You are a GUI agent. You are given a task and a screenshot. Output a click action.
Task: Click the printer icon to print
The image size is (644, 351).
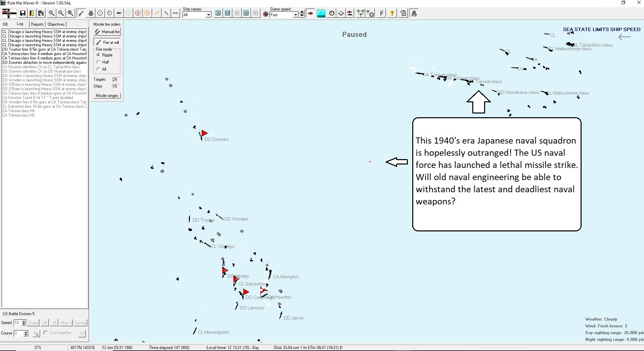coord(414,14)
